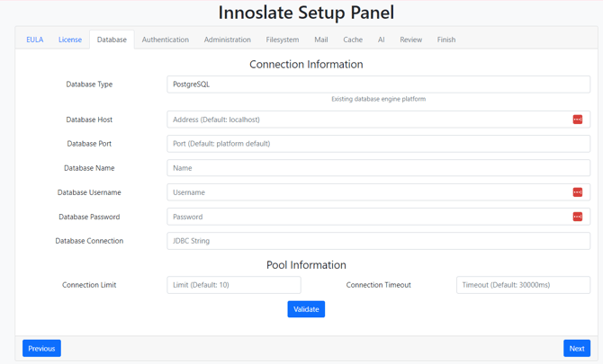Viewport: 603px width, 364px height.
Task: Switch to the EULA tab
Action: 34,40
